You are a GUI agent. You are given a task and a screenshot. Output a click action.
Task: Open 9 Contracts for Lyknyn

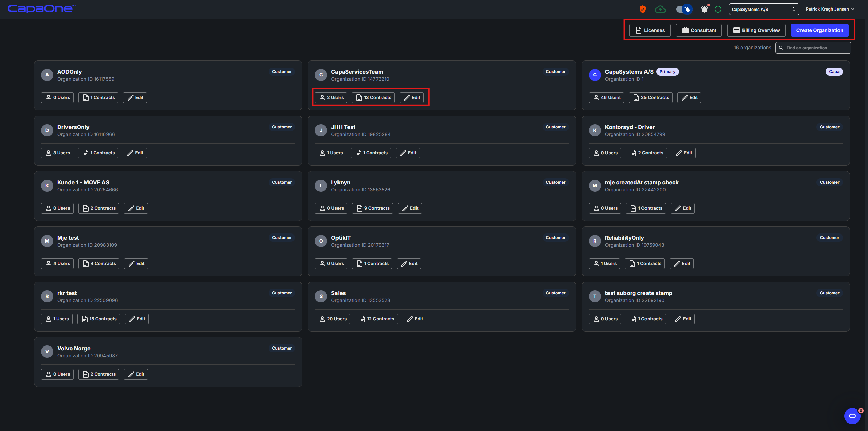[372, 208]
